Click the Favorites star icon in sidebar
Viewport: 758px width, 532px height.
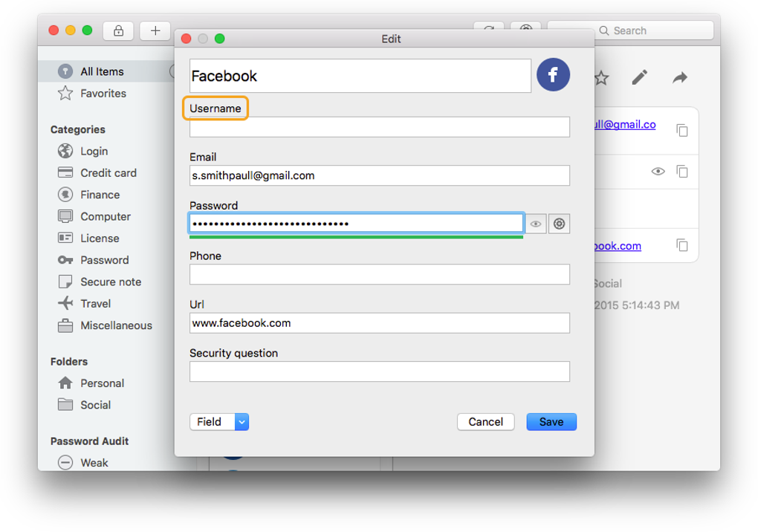[x=65, y=93]
